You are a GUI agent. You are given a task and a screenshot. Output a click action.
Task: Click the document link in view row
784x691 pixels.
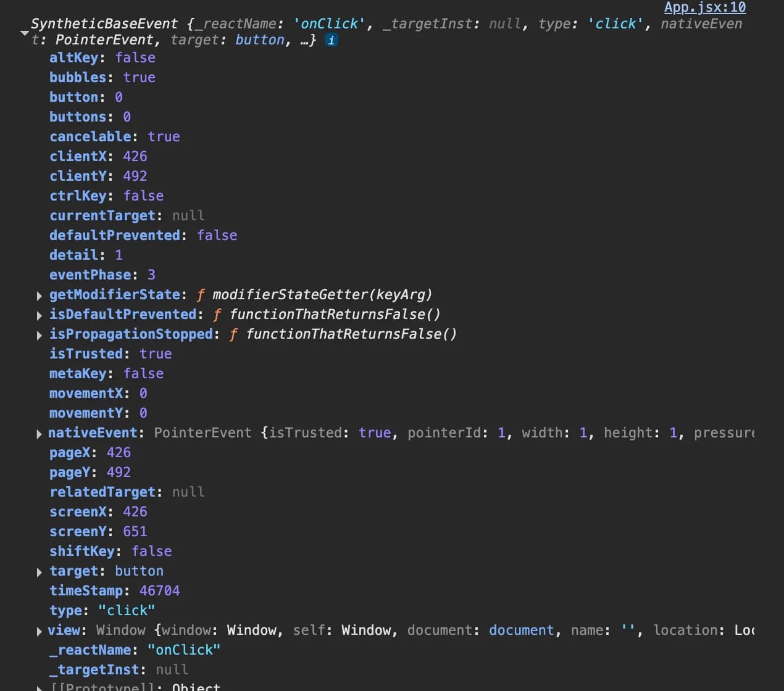pos(521,631)
